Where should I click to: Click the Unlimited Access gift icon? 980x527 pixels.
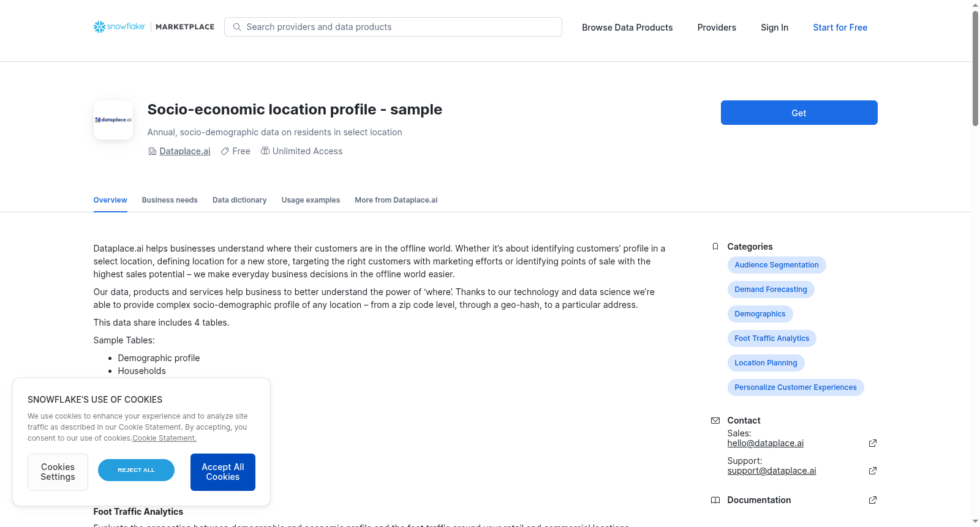pyautogui.click(x=265, y=151)
